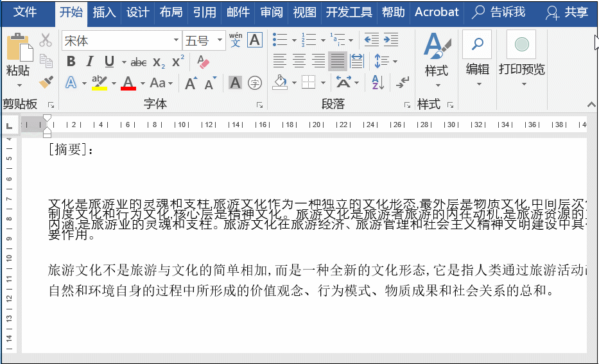599x364 pixels.
Task: Click the Copy icon
Action: pos(46,61)
